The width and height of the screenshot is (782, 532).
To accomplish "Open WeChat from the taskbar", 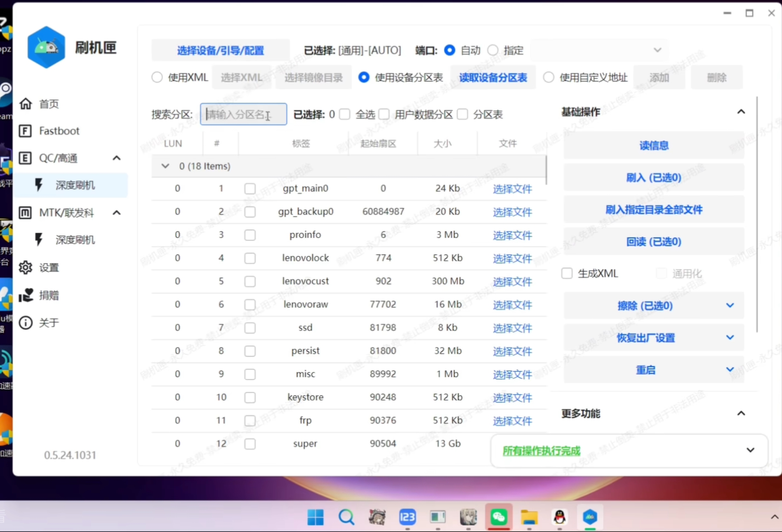I will [x=499, y=517].
